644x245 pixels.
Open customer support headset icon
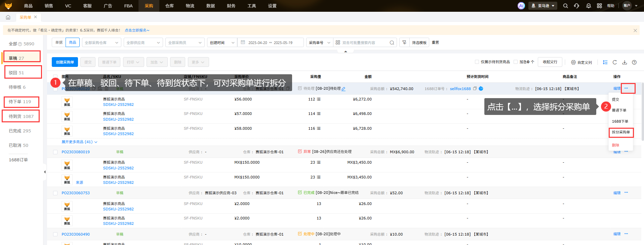click(577, 6)
